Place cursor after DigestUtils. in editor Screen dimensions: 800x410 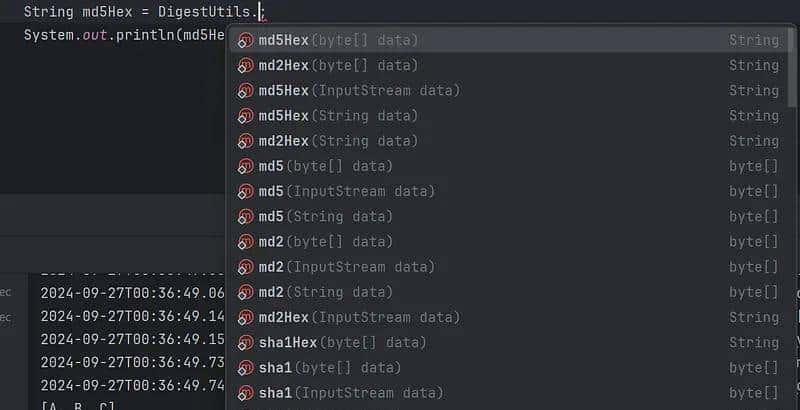(258, 12)
